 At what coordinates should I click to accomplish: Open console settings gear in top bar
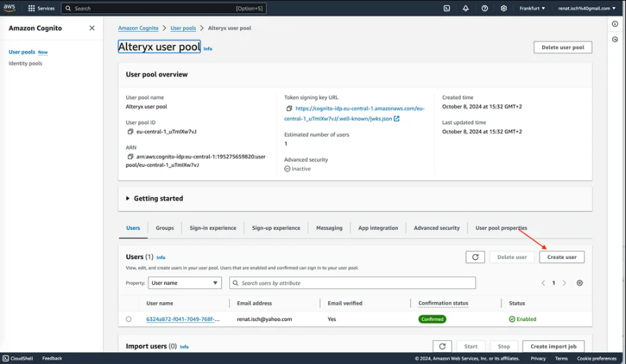click(x=504, y=8)
